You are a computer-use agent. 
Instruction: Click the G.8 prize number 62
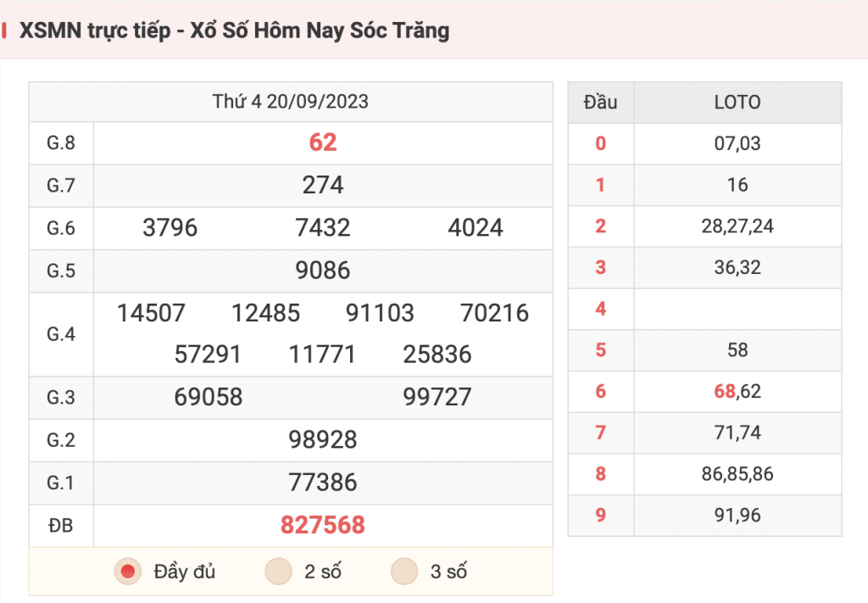(323, 142)
